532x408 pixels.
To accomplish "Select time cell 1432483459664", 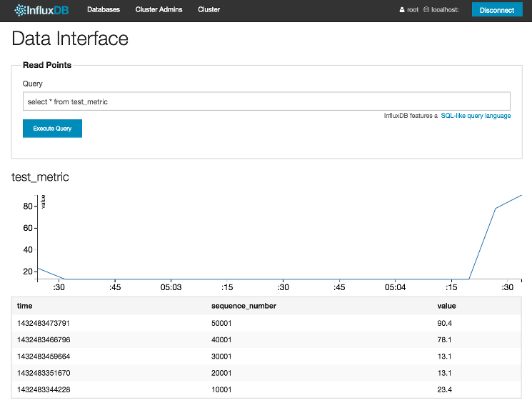I will (x=44, y=357).
